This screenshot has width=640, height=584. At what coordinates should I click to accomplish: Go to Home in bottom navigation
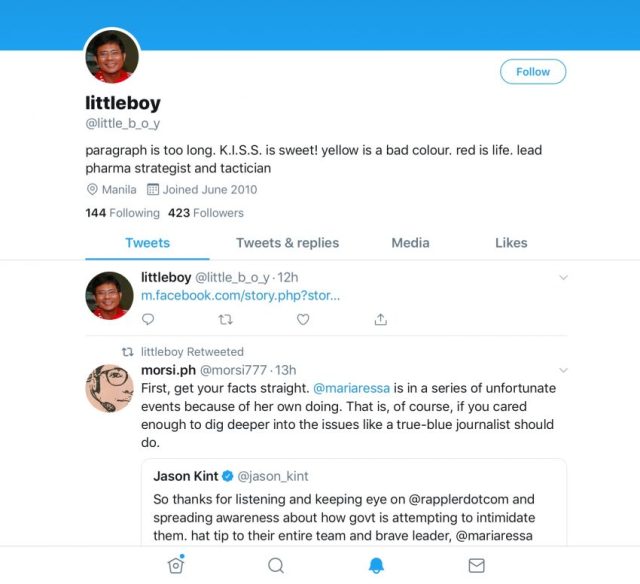pos(176,565)
